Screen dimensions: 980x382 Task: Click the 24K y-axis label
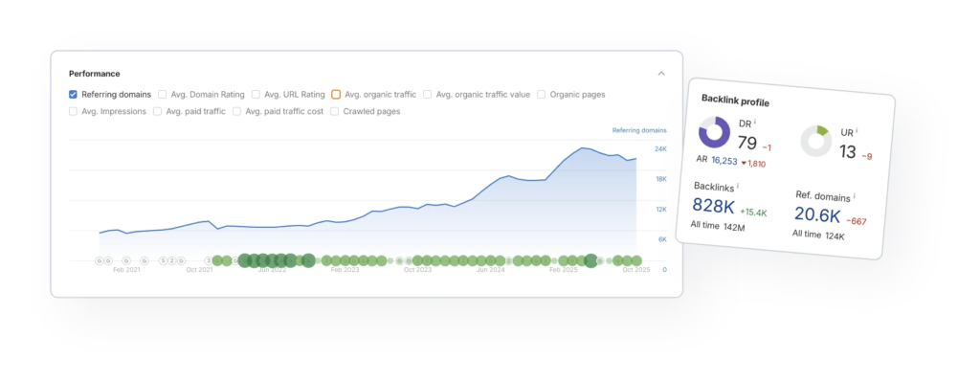(660, 148)
